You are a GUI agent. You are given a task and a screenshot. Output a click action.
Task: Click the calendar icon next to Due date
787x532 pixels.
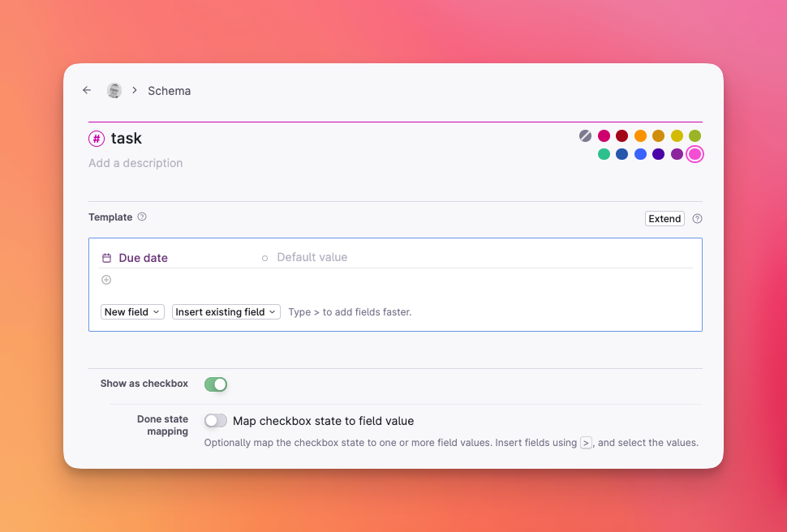[106, 258]
